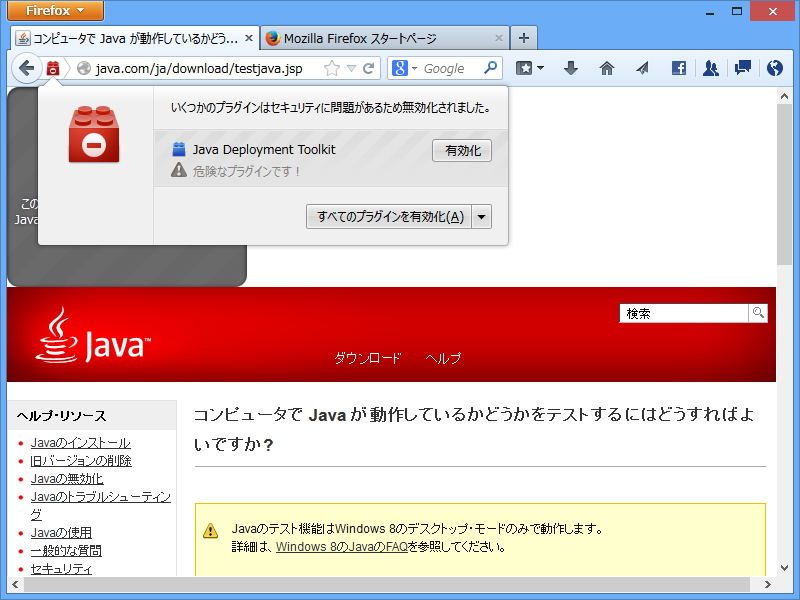Go to the Firefox home page icon
Viewport: 800px width, 600px height.
tap(606, 68)
